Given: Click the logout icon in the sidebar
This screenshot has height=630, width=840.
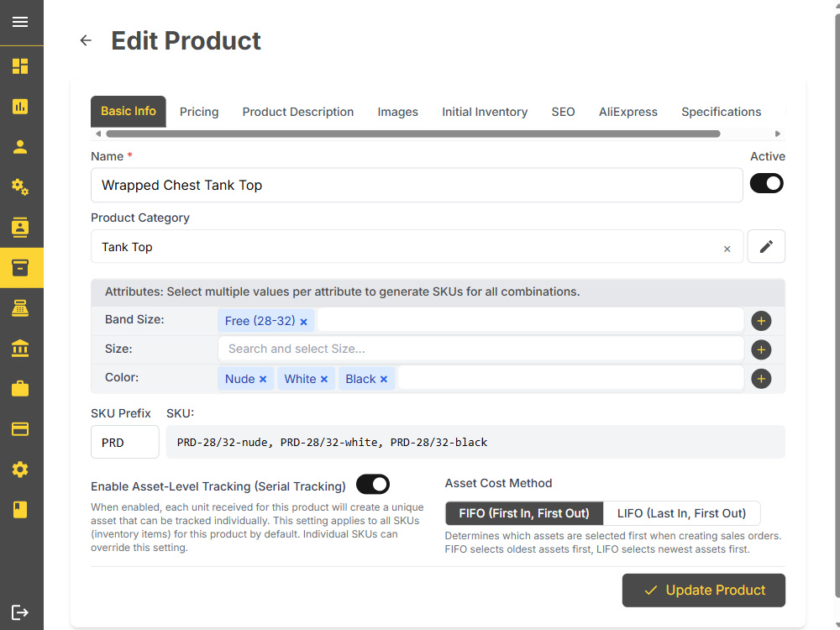Looking at the screenshot, I should coord(20,612).
